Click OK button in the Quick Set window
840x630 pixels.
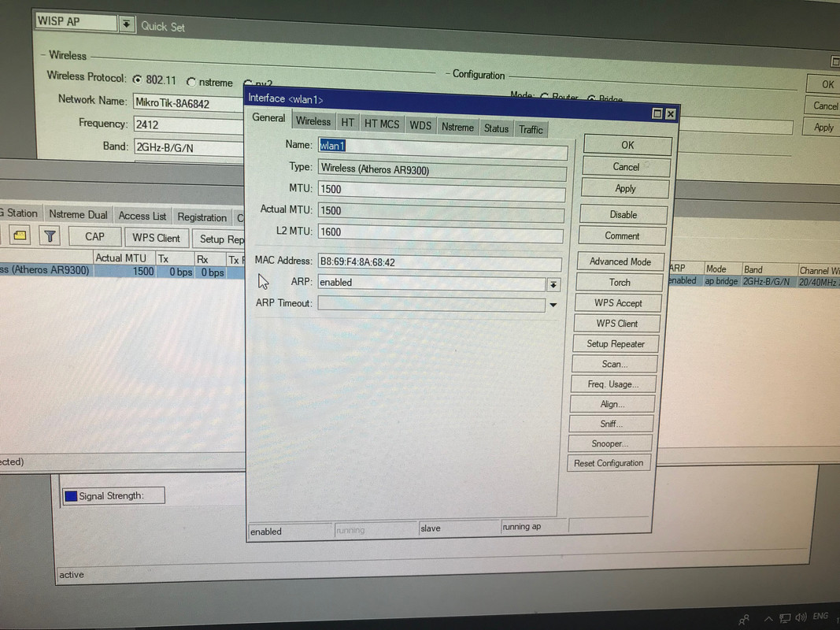(x=827, y=84)
